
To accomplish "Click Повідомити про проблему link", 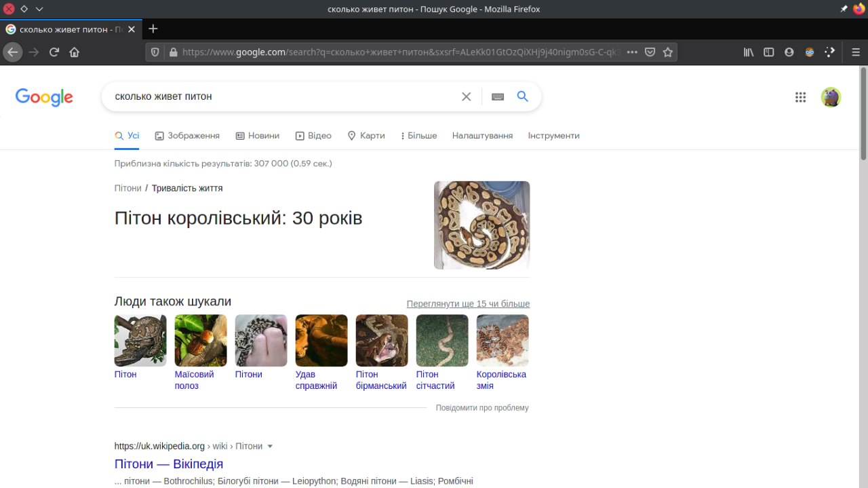I will 482,408.
